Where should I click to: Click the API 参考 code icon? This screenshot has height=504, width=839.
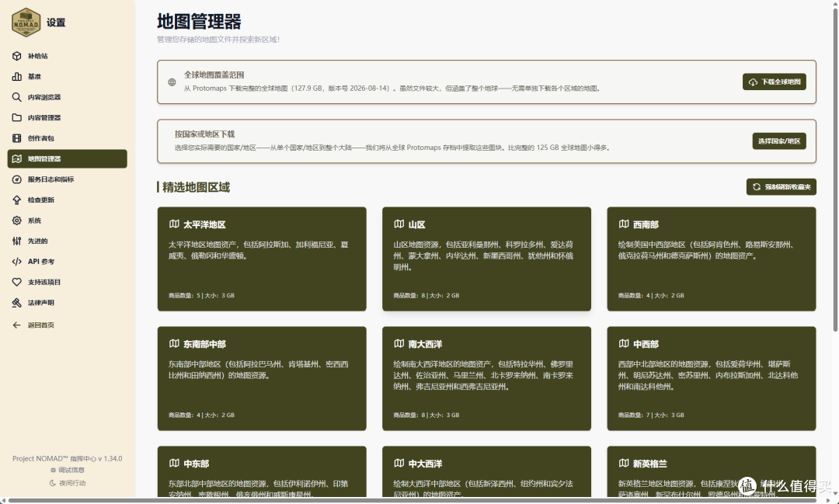point(16,262)
